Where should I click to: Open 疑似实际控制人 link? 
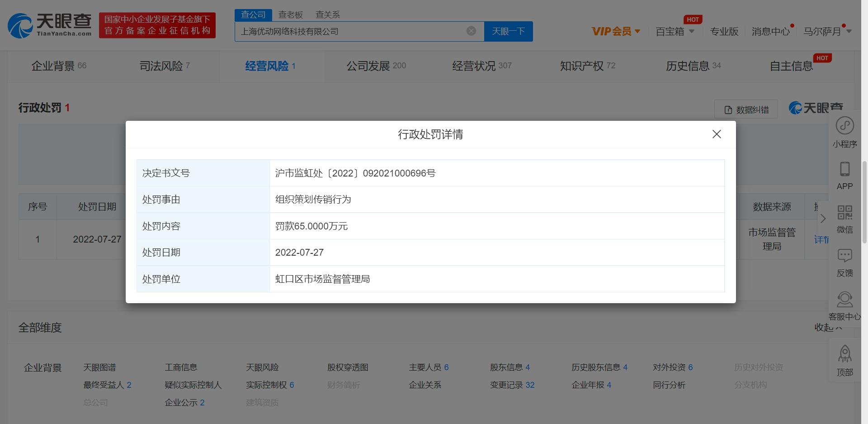pos(193,385)
